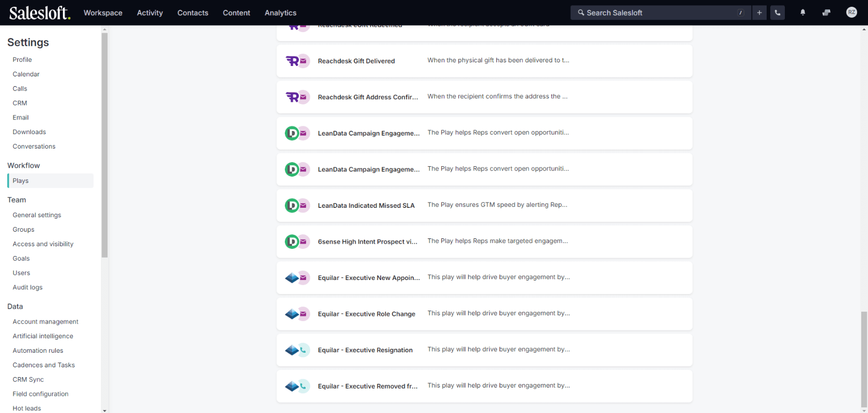868x413 pixels.
Task: Click the Reachdesk icon on Gift Address Confirmed row
Action: coord(293,97)
